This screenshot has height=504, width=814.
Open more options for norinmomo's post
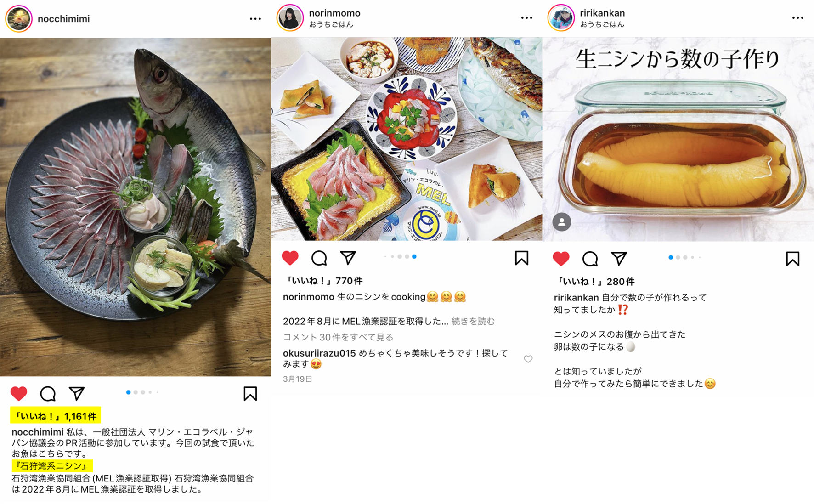click(526, 18)
